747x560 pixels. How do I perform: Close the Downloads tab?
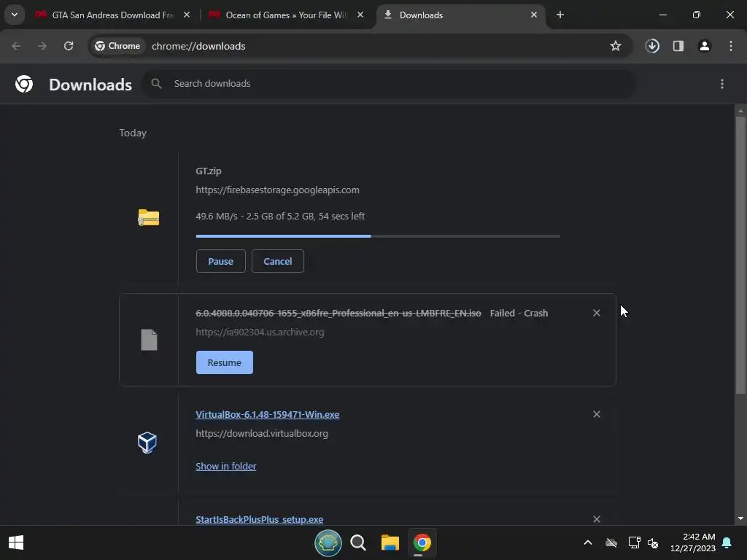point(533,15)
